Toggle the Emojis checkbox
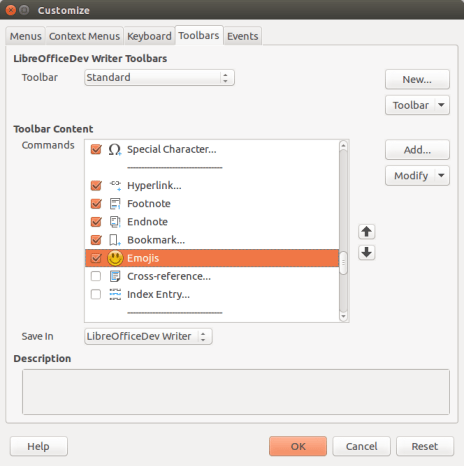Screen dimensions: 464x466 point(96,258)
